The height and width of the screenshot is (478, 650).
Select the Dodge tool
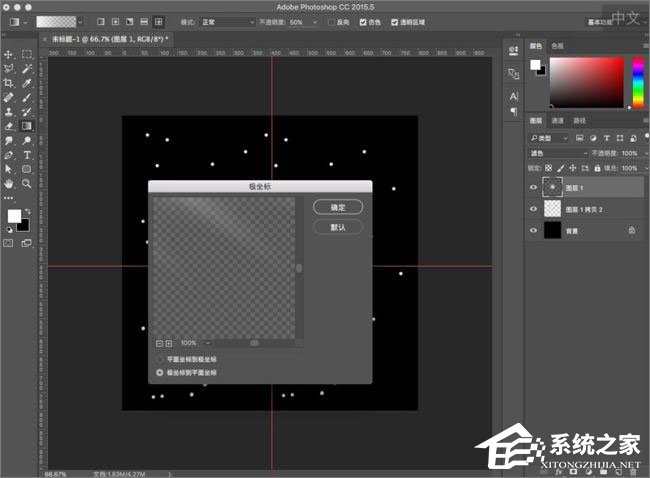(27, 141)
